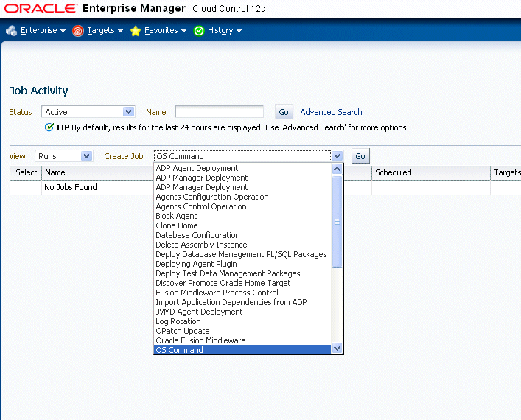Click list scrollbar down arrow

point(337,348)
